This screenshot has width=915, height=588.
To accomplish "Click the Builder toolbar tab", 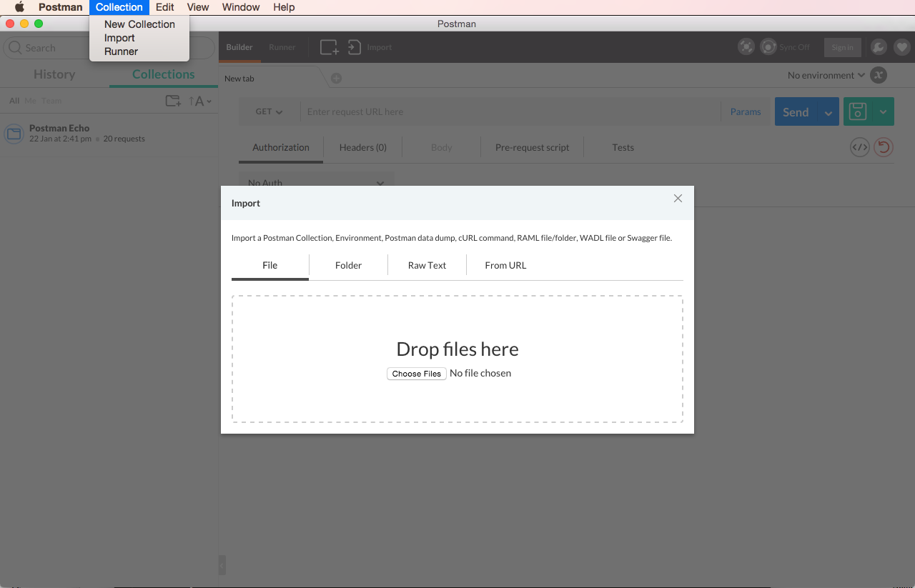I will 239,47.
